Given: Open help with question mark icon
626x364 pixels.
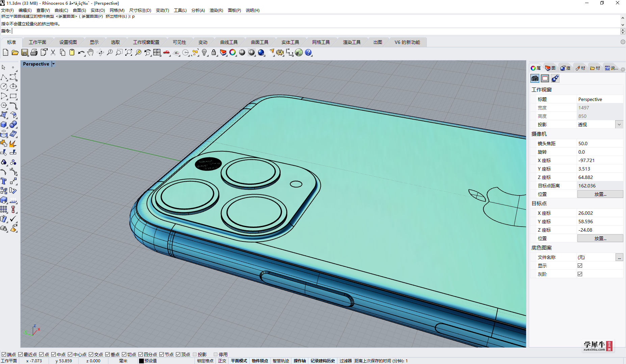Looking at the screenshot, I should 308,52.
